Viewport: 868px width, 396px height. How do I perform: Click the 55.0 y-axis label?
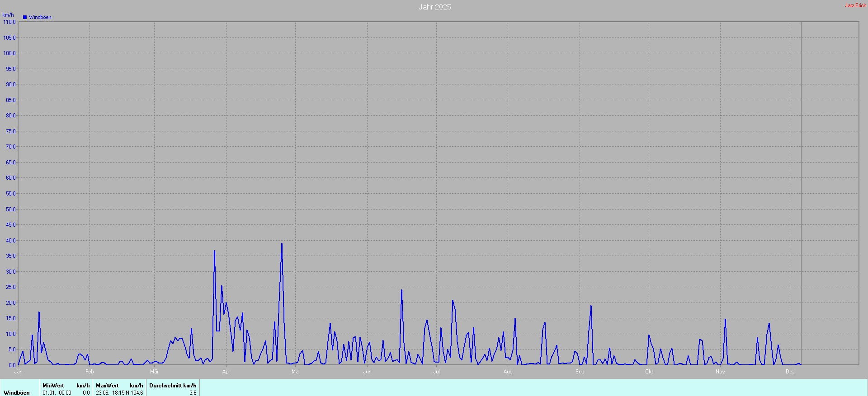coord(11,194)
